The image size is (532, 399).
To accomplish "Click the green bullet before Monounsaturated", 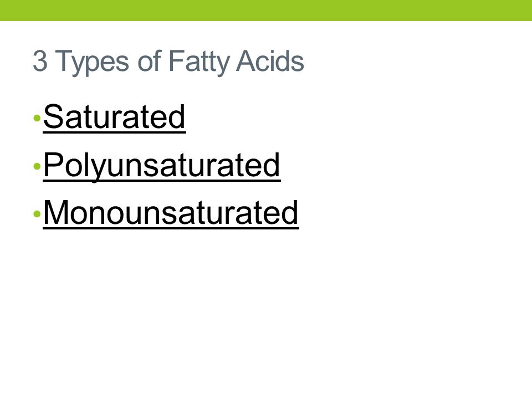I will click(x=37, y=214).
